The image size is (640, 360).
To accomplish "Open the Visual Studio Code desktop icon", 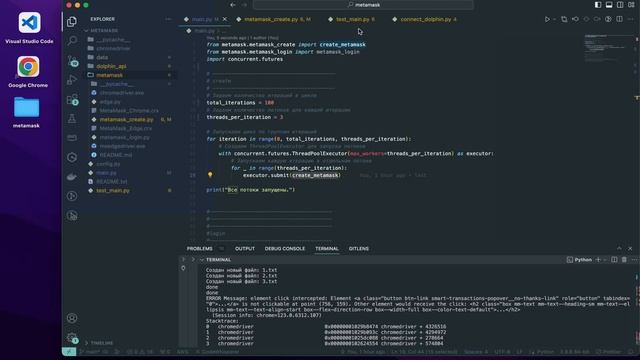I will 29,28.
